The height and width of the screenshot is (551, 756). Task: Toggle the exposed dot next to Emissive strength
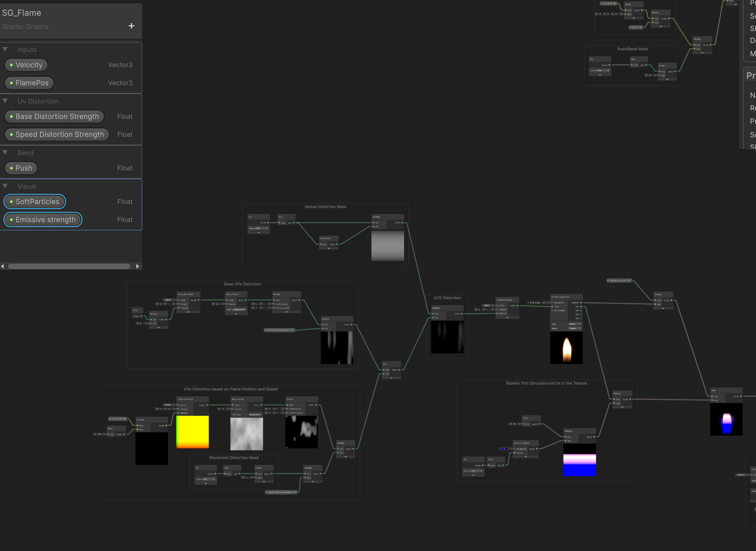tap(11, 220)
